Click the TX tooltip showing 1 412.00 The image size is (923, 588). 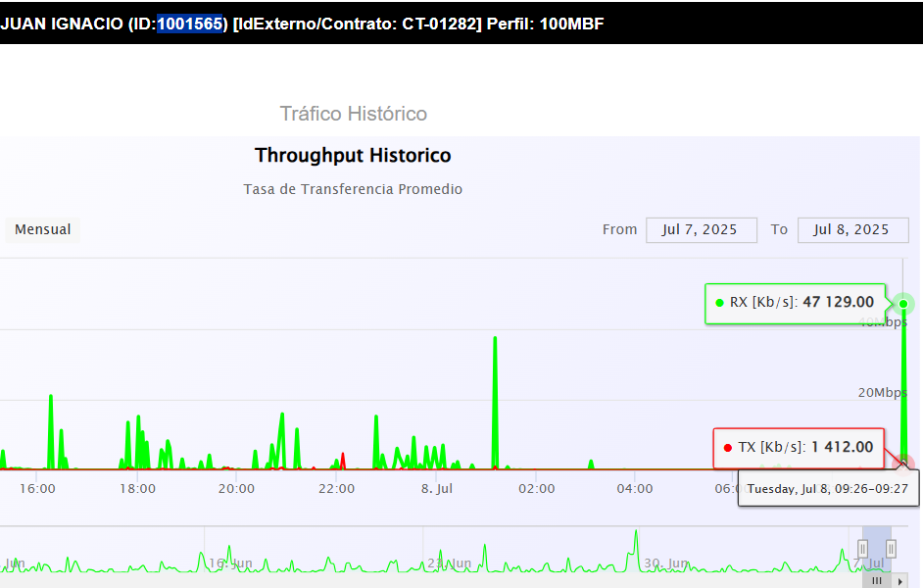799,448
